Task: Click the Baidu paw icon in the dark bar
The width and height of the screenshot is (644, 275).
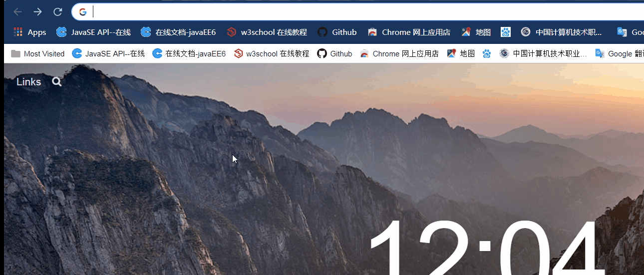Action: tap(506, 32)
